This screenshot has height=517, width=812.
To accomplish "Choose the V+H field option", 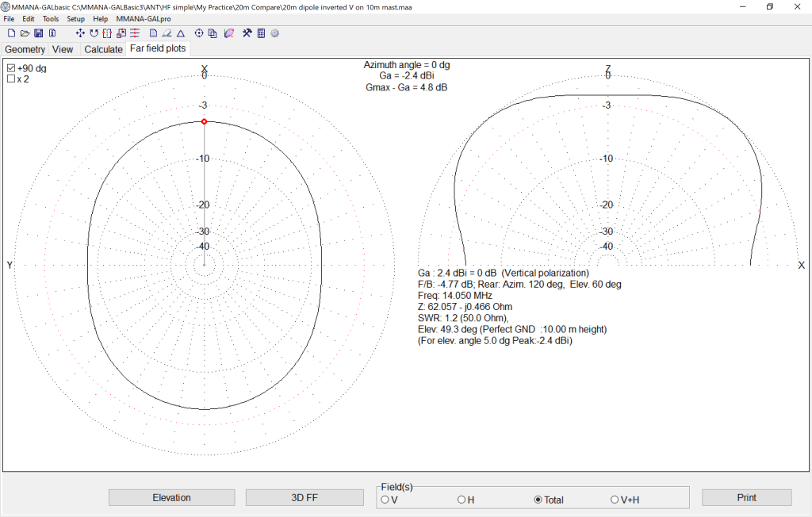I will [x=615, y=500].
